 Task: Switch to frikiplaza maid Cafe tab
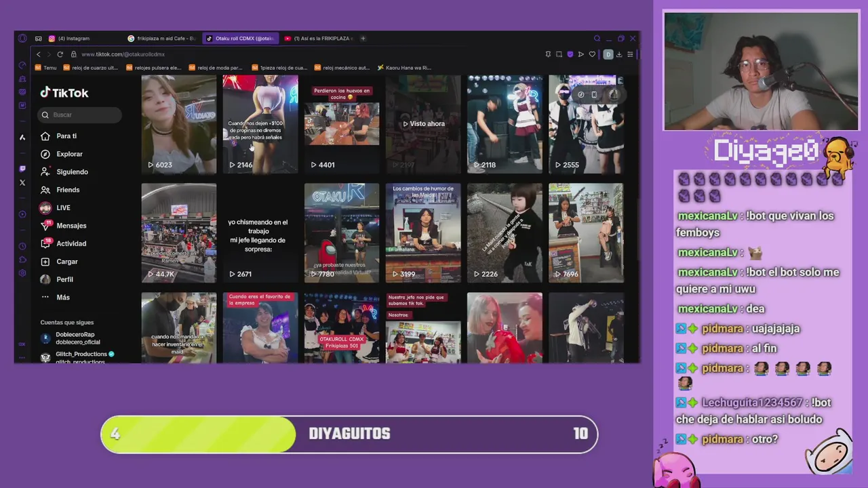[x=161, y=39]
